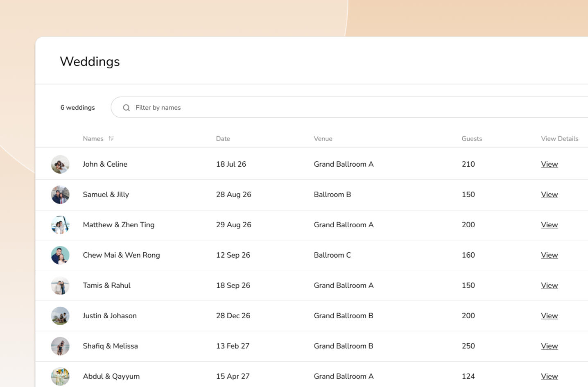Select Matthew & Zhen Ting's avatar
Screen dimensions: 588x387
pyautogui.click(x=60, y=225)
